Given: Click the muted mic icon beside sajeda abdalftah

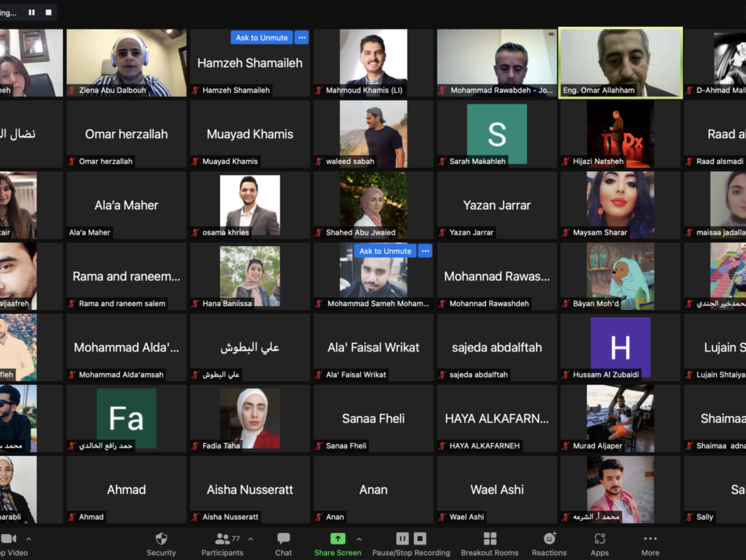Looking at the screenshot, I should (x=442, y=375).
